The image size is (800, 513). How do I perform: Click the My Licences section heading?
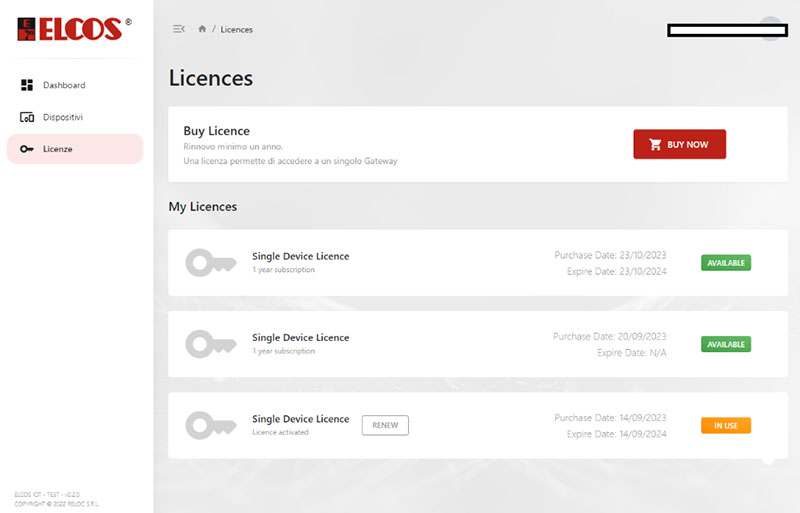click(202, 207)
